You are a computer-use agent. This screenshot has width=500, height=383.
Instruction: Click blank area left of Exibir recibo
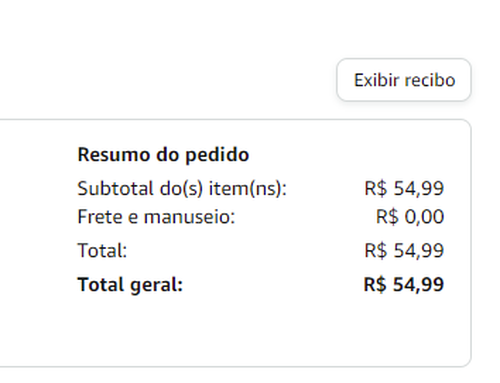167,80
